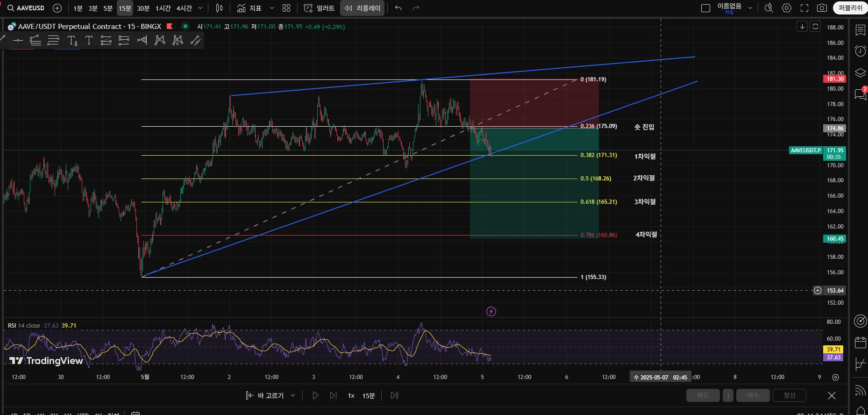Open chart settings hexagon icon
The height and width of the screenshot is (415, 868).
point(787,8)
